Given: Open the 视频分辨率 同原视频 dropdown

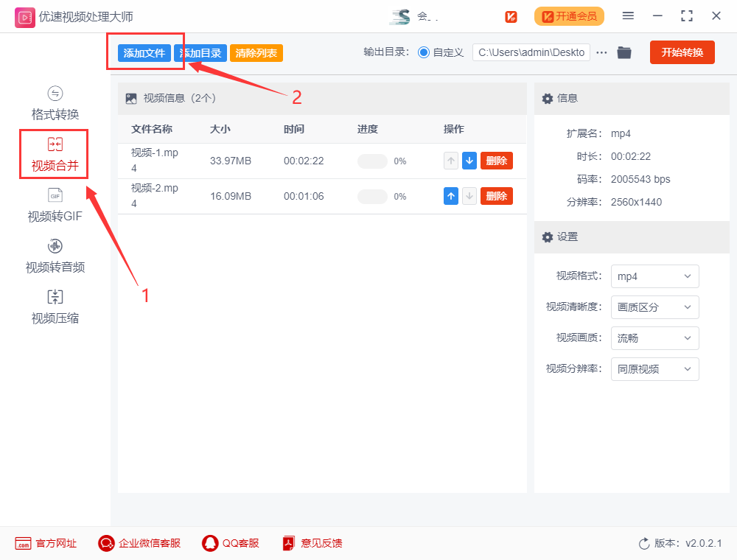Looking at the screenshot, I should [x=654, y=369].
